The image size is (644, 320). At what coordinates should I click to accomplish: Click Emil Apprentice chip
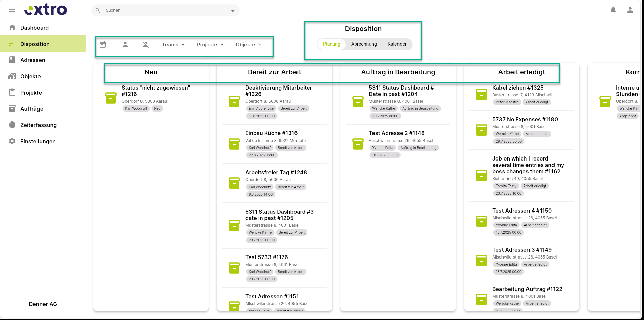[x=261, y=108]
